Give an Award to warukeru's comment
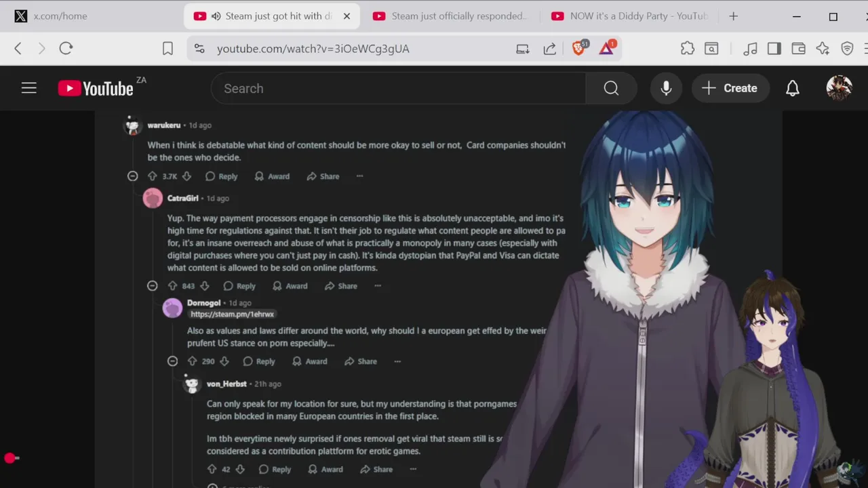This screenshot has height=488, width=868. pyautogui.click(x=272, y=176)
